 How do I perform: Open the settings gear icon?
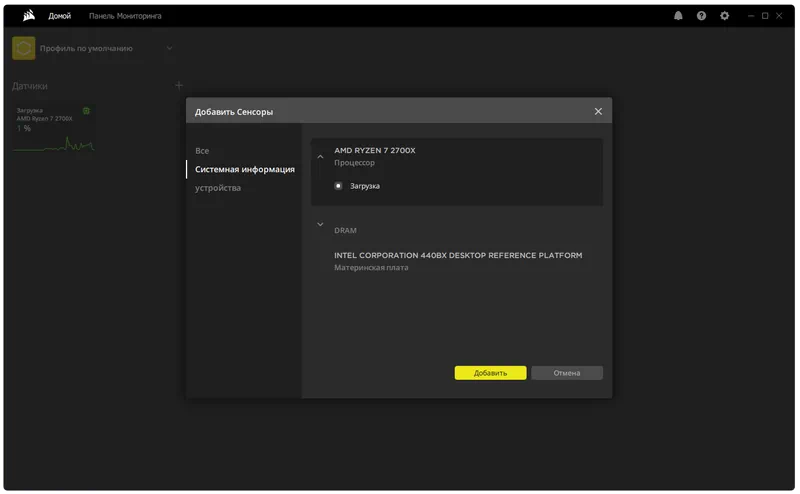click(x=725, y=16)
